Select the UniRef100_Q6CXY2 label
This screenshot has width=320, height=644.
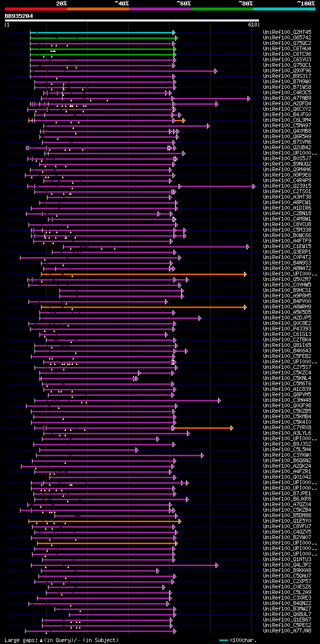point(287,109)
